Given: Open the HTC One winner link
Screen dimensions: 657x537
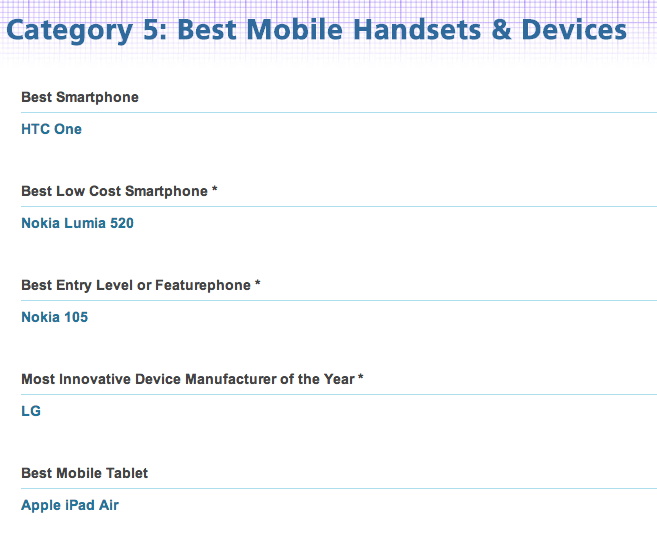Looking at the screenshot, I should tap(51, 129).
